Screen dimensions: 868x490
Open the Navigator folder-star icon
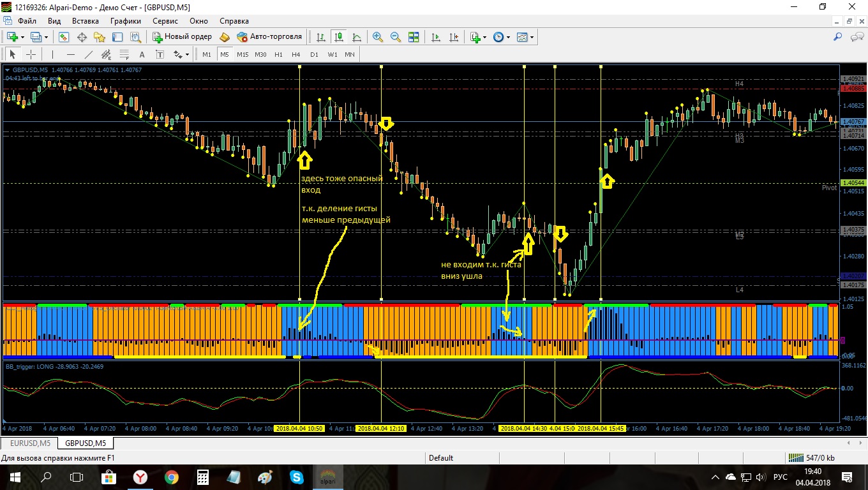point(99,37)
